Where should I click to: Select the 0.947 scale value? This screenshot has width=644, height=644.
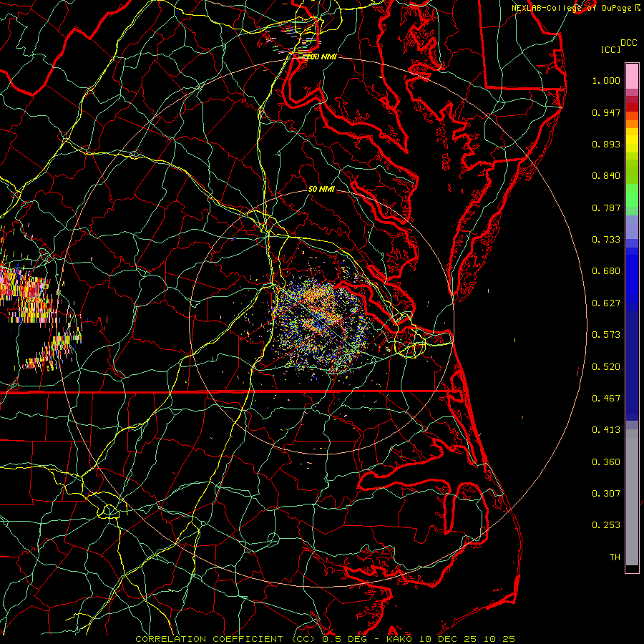tap(606, 112)
